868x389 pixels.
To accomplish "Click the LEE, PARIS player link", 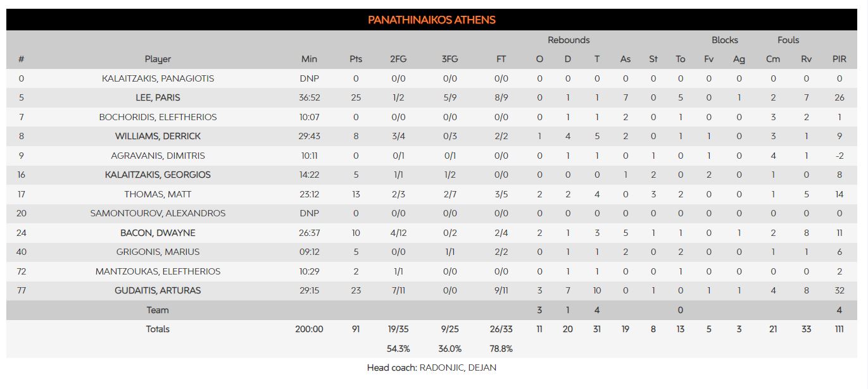I will [x=158, y=97].
